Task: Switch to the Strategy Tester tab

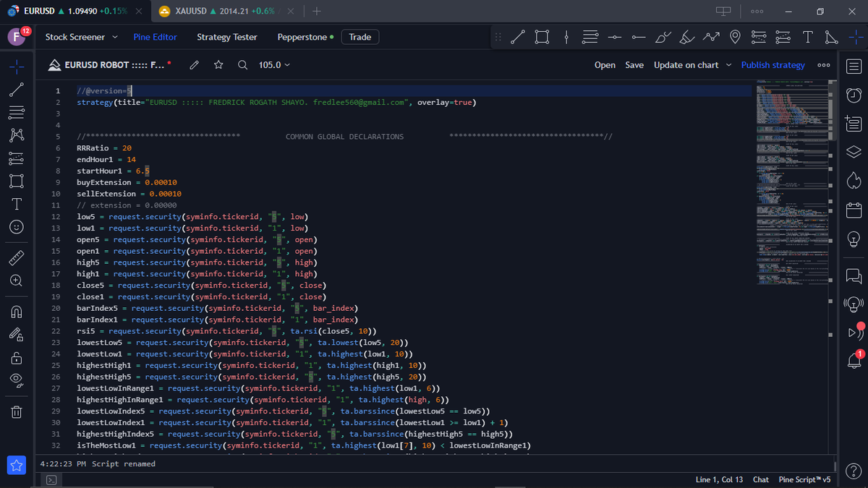Action: [226, 37]
